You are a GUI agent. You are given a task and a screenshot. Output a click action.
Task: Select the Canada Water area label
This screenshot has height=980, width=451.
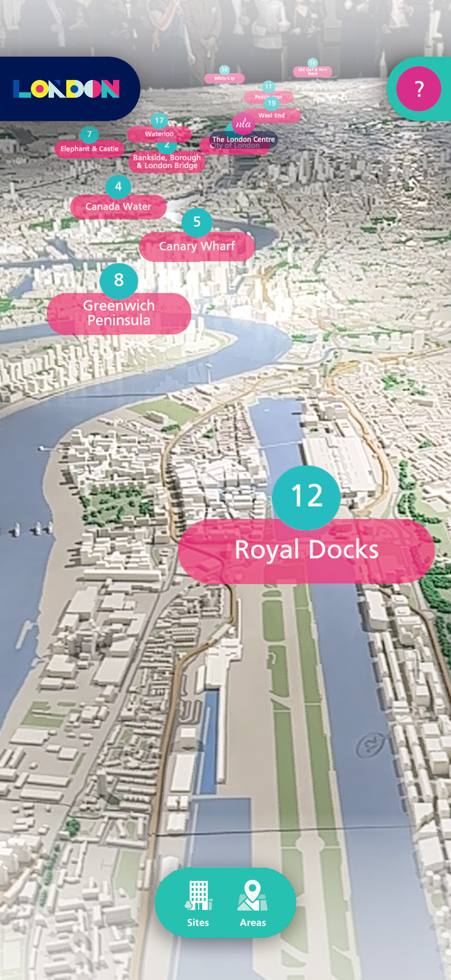point(118,207)
